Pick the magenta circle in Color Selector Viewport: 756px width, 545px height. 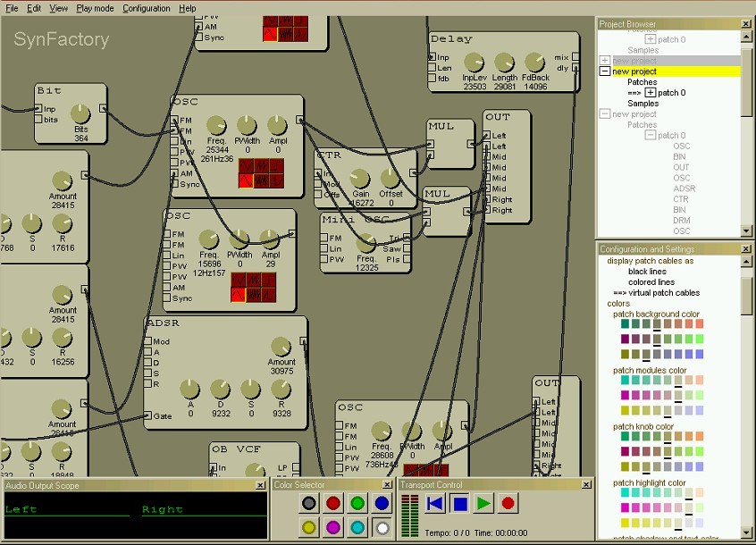tap(333, 527)
